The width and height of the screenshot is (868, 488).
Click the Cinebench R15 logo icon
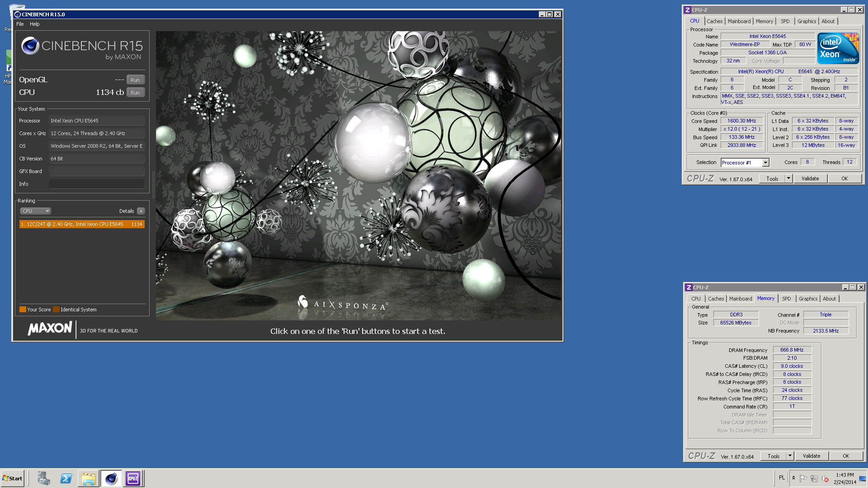click(30, 46)
